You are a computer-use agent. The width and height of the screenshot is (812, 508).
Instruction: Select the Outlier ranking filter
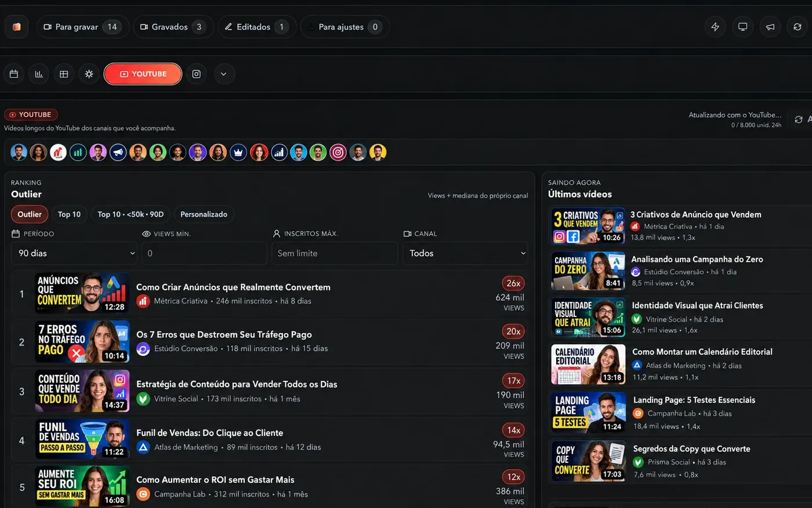[x=30, y=214]
